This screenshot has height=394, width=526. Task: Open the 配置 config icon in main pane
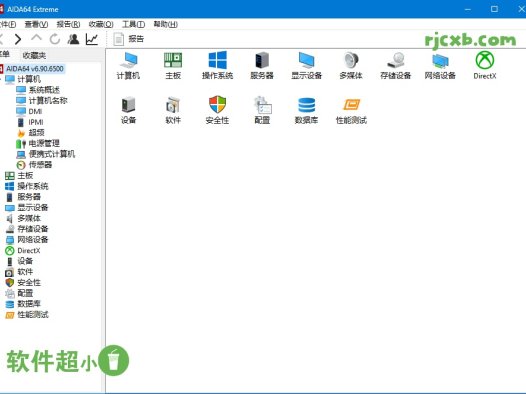tap(262, 110)
